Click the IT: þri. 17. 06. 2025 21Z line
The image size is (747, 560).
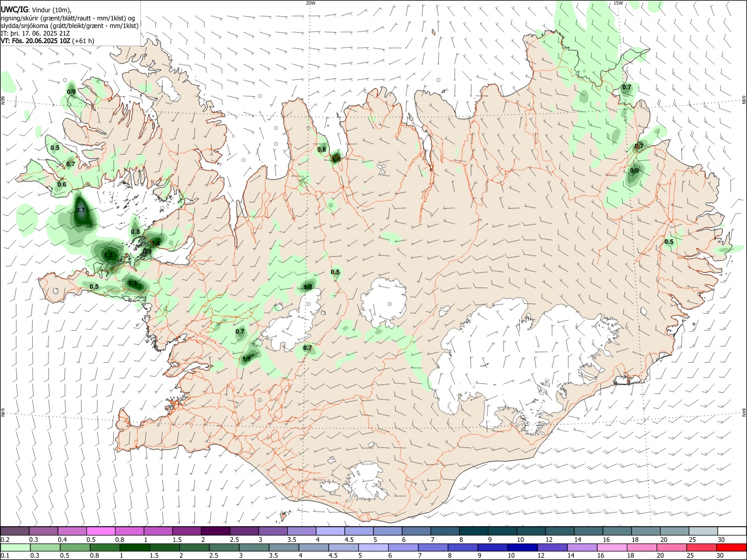35,33
